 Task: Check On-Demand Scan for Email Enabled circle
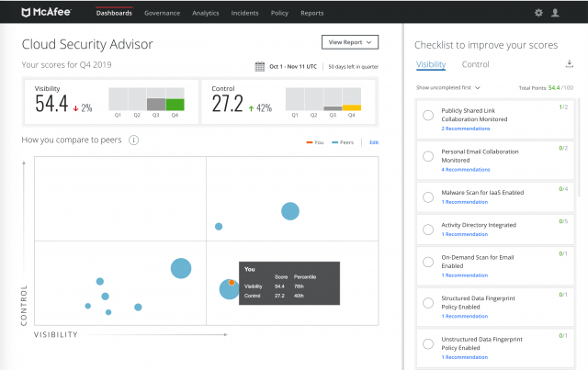tap(428, 262)
